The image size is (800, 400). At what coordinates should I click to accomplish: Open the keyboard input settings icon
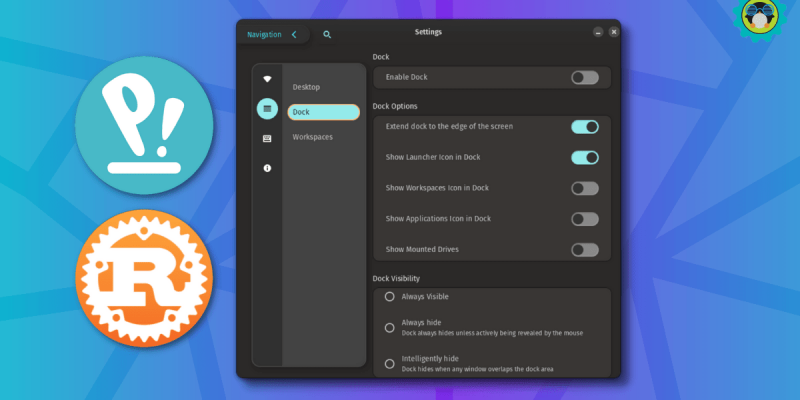[x=267, y=139]
